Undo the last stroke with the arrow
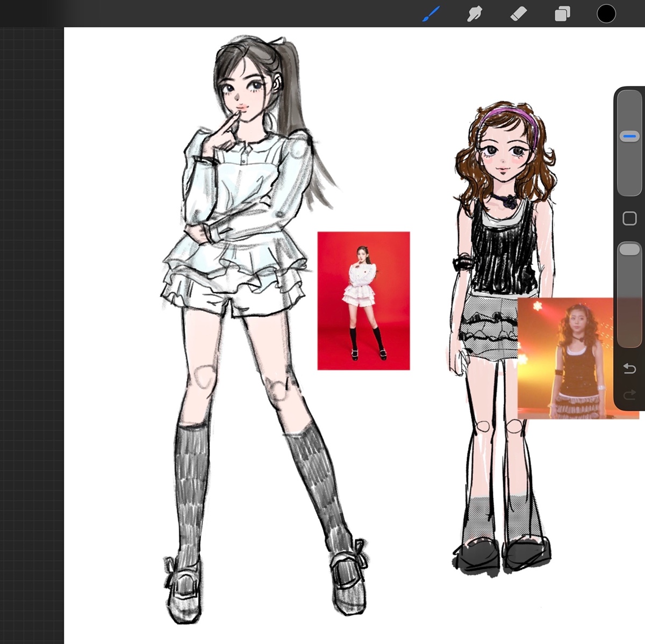Image resolution: width=645 pixels, height=644 pixels. coord(629,368)
